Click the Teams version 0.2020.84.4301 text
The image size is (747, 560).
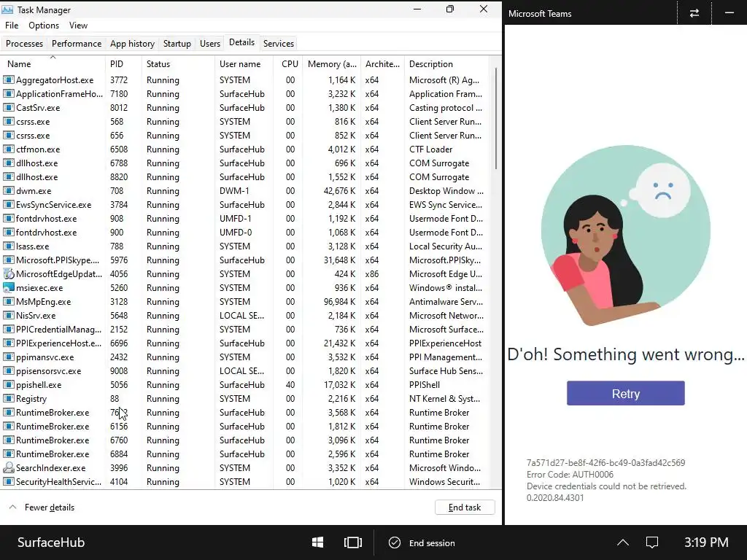555,497
